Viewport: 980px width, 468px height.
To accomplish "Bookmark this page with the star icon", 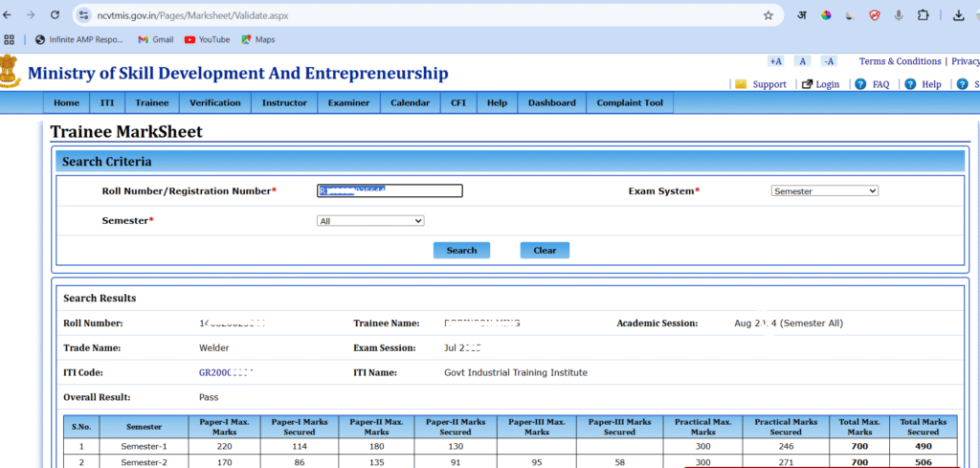I will point(768,15).
